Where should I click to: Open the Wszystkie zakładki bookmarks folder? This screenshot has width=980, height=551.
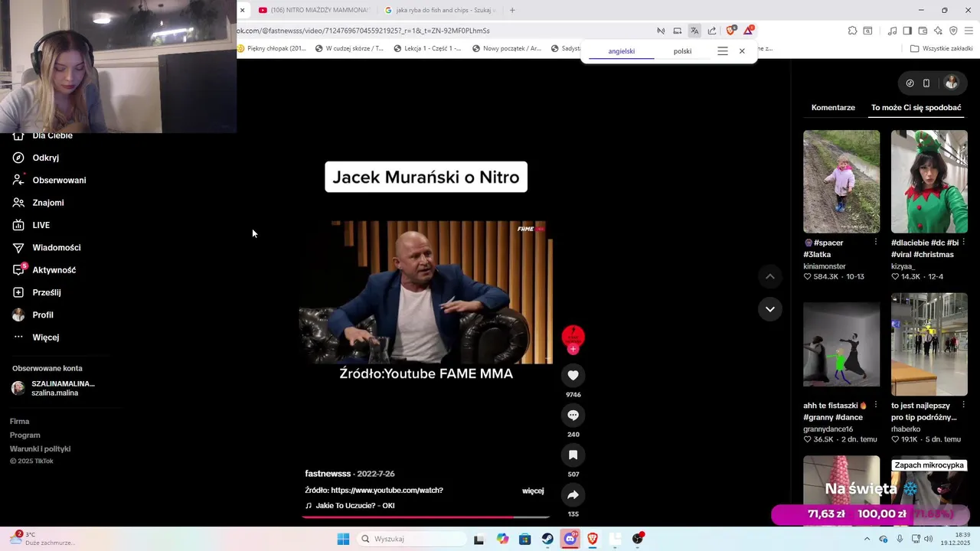click(941, 48)
